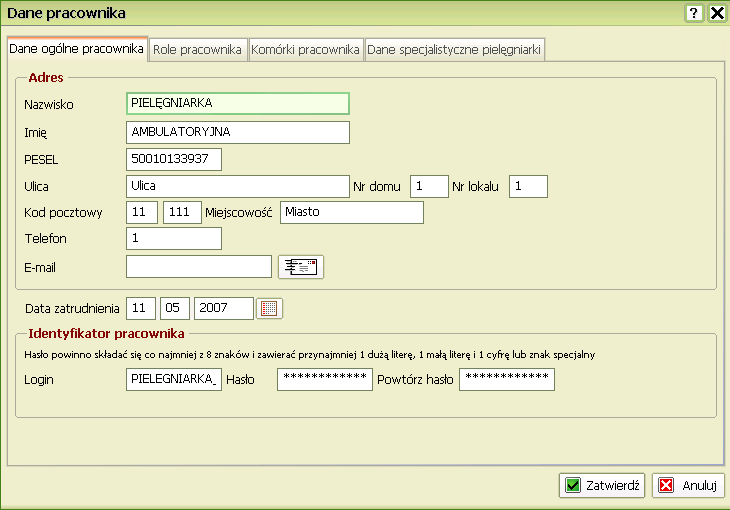The height and width of the screenshot is (510, 730).
Task: Click the Imię field with AMBULATORYJNA
Action: tap(238, 132)
